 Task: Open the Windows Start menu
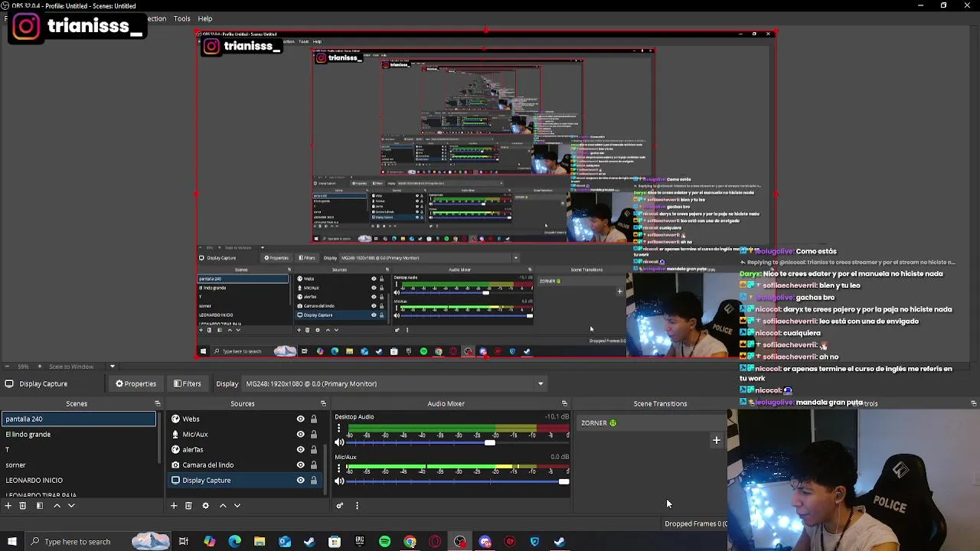pyautogui.click(x=11, y=542)
